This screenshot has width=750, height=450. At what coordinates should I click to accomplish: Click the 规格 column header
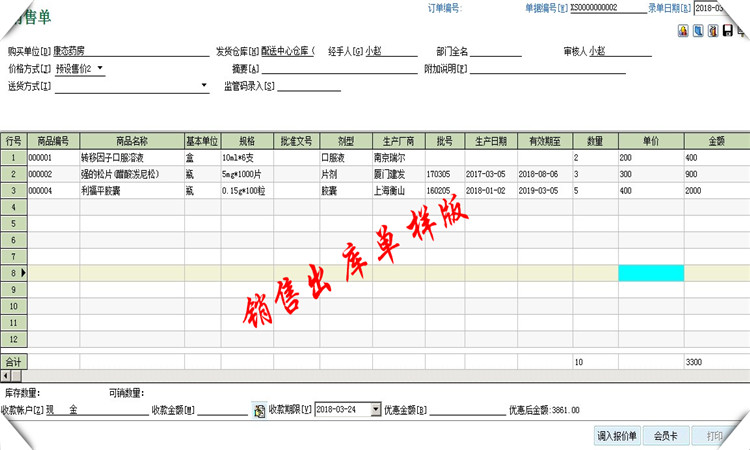[x=247, y=141]
